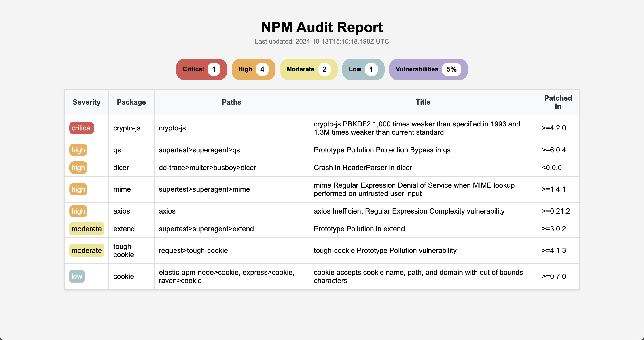Click the orange High summary pill

click(253, 69)
